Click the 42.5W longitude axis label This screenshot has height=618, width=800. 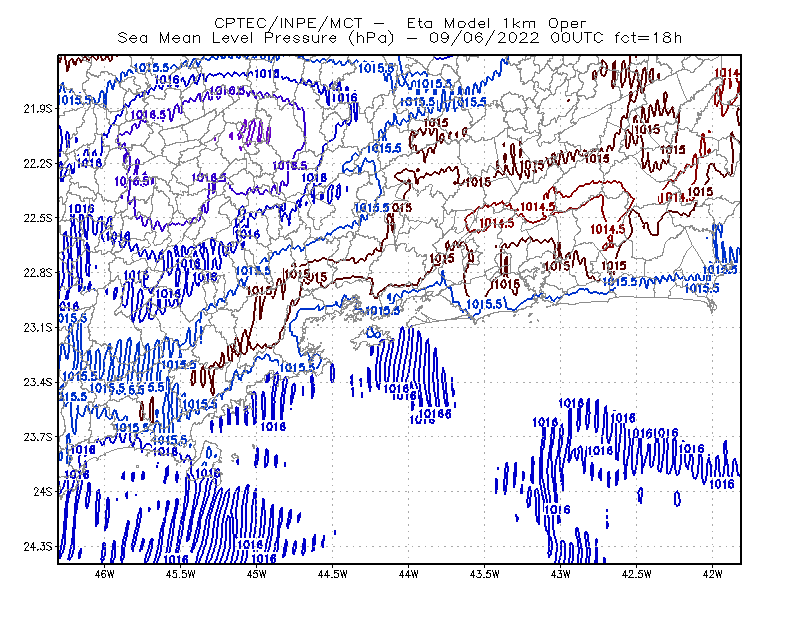[x=636, y=574]
